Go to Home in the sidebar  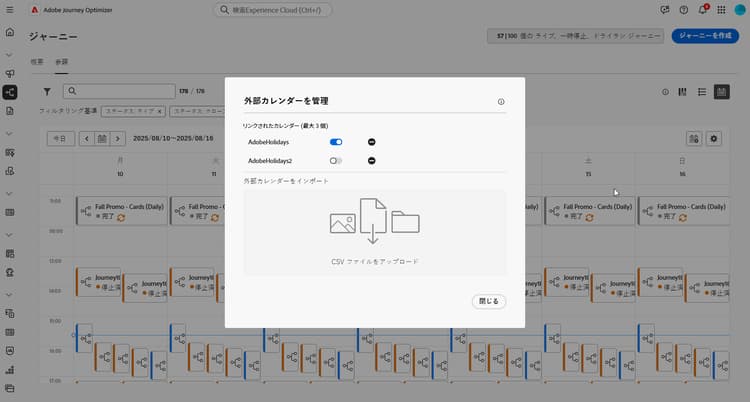(10, 32)
